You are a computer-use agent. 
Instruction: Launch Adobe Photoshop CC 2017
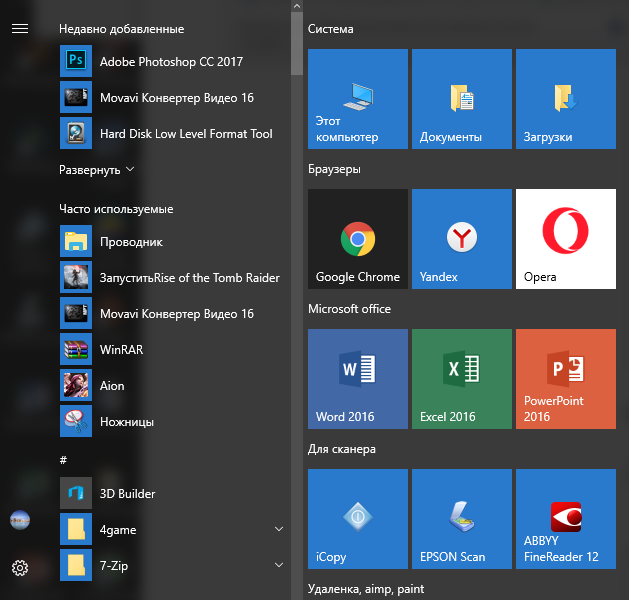174,61
